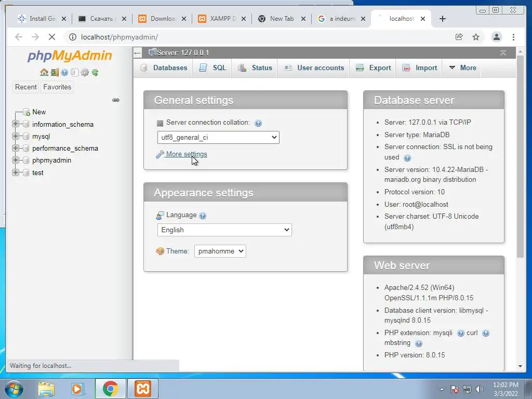Click help icon beside Server connection collation
This screenshot has height=399, width=532.
[258, 123]
